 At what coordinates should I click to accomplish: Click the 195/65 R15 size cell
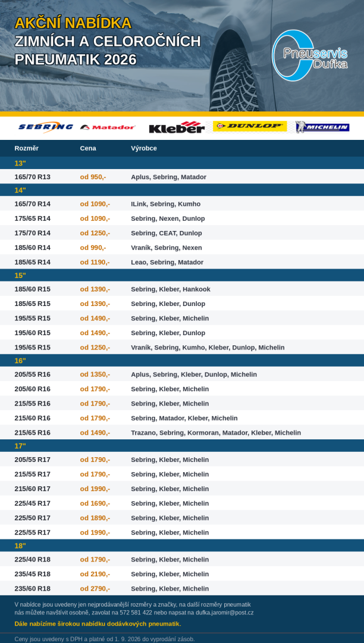tap(32, 348)
